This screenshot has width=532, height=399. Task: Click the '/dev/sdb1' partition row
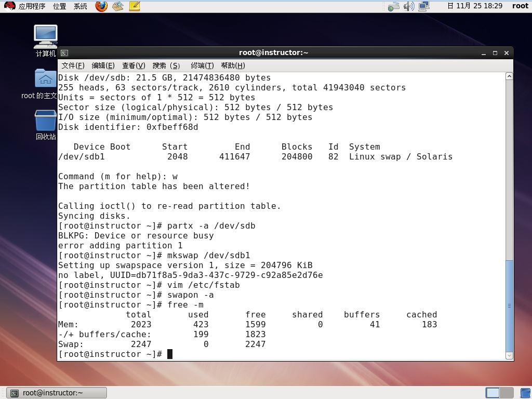[255, 156]
